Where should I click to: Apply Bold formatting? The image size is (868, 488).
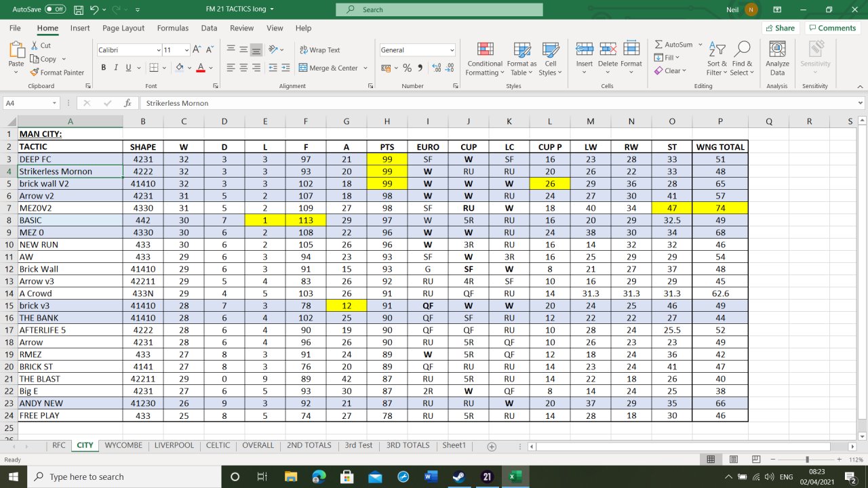[x=104, y=68]
